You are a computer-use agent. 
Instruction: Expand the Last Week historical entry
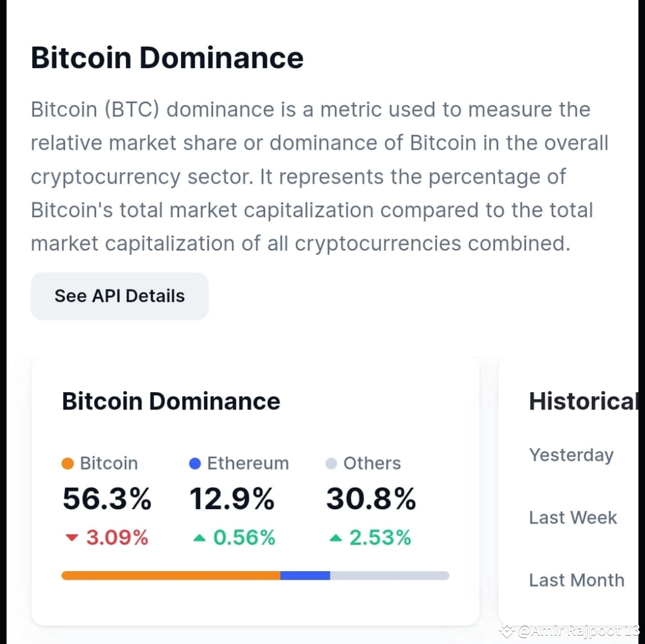tap(573, 518)
